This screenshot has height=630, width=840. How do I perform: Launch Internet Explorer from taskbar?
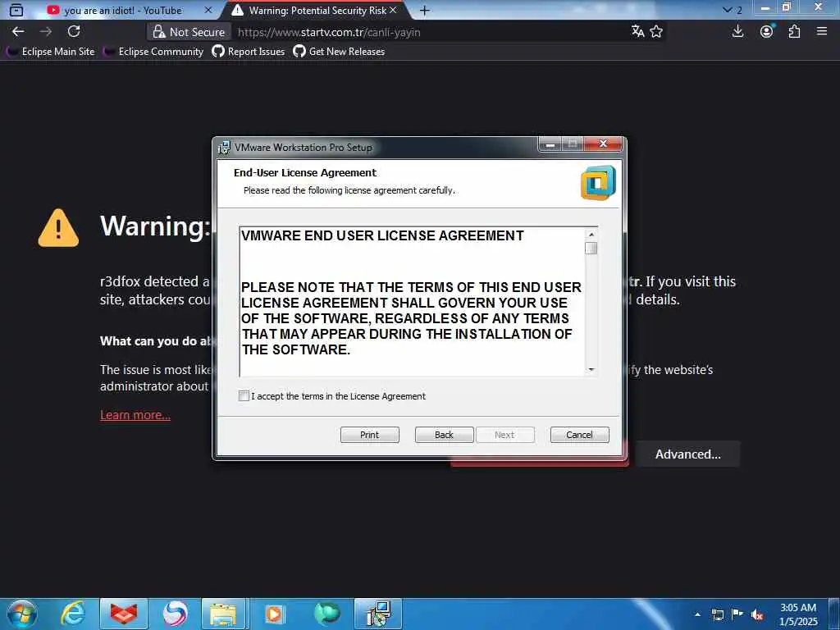click(x=73, y=614)
